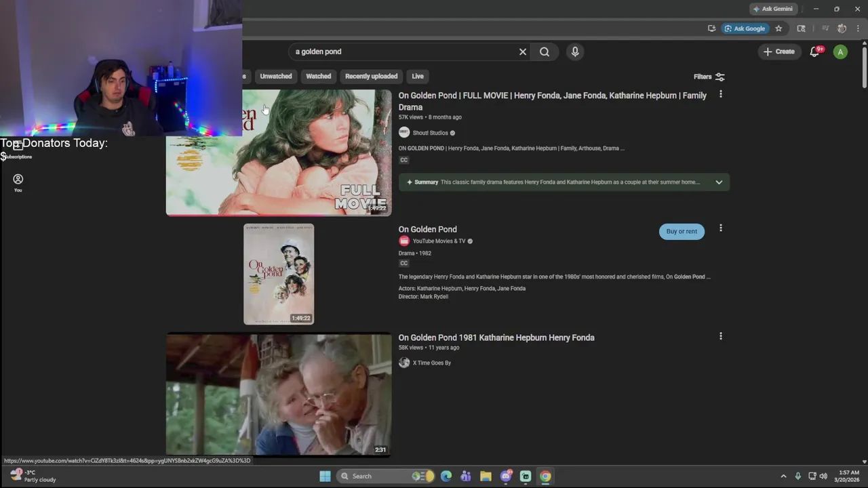Click the YouTube Movies & TV channel avatar
This screenshot has height=488, width=868.
(404, 241)
